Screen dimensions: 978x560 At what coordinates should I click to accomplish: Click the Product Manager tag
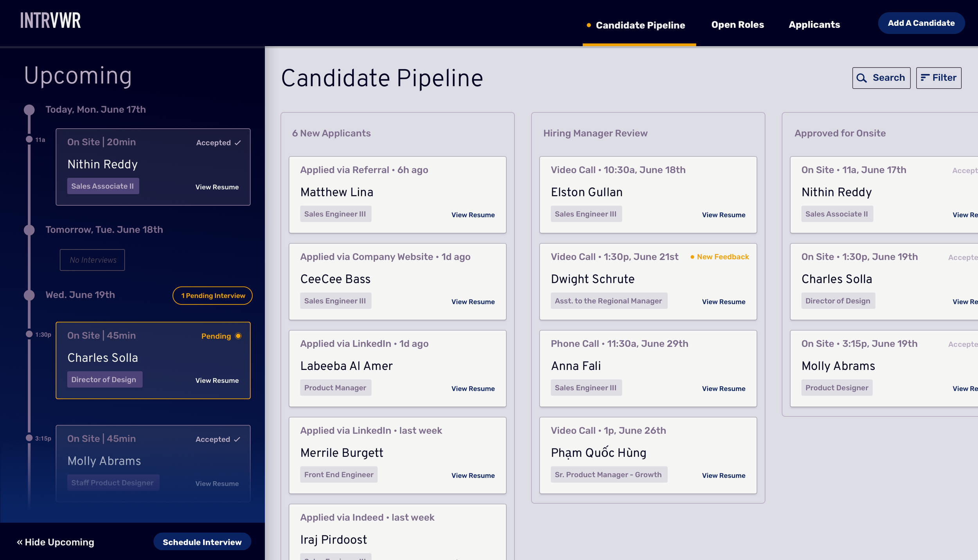(x=336, y=388)
